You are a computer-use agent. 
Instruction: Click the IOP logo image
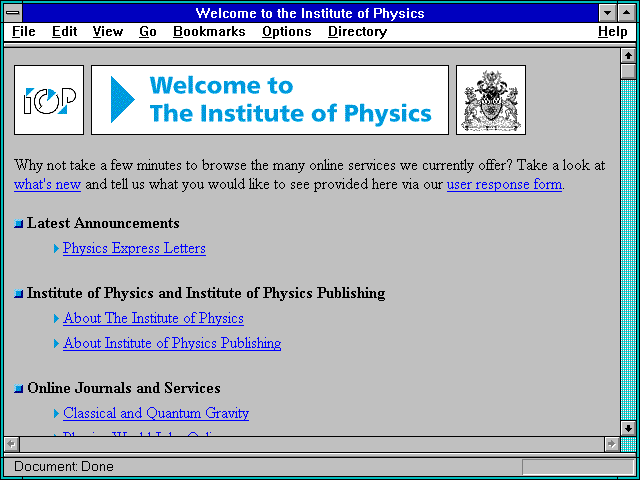point(49,100)
